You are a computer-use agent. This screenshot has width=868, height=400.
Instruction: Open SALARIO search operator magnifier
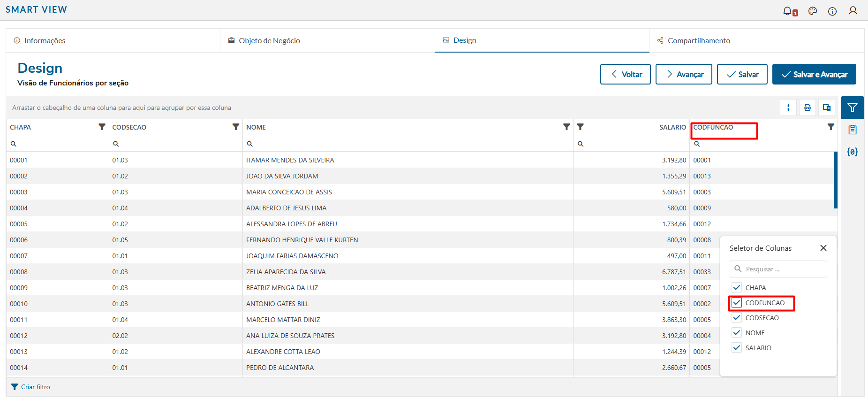coord(581,144)
